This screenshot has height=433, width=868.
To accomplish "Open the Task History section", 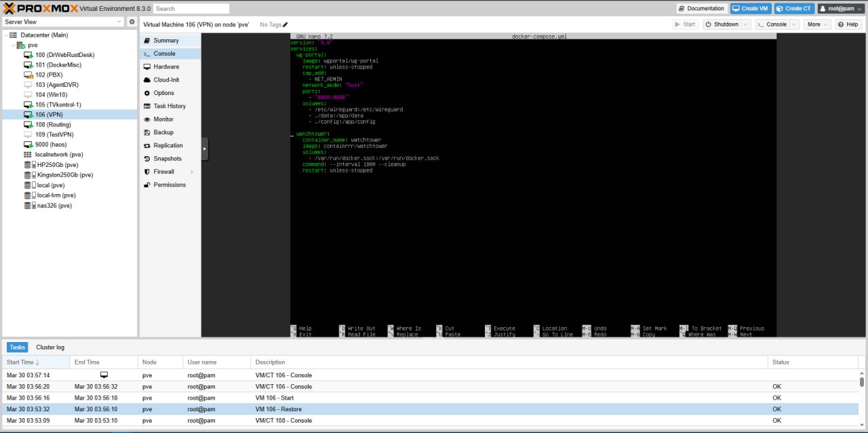I will click(x=170, y=106).
